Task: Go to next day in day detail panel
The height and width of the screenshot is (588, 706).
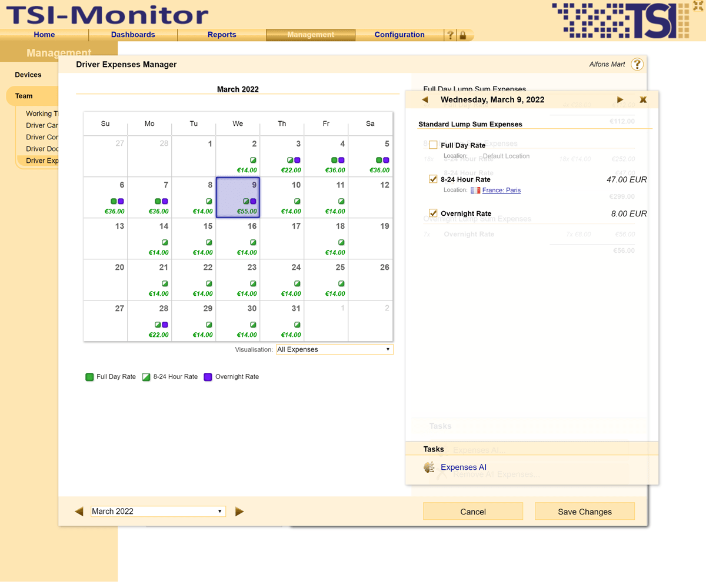Action: click(x=620, y=100)
